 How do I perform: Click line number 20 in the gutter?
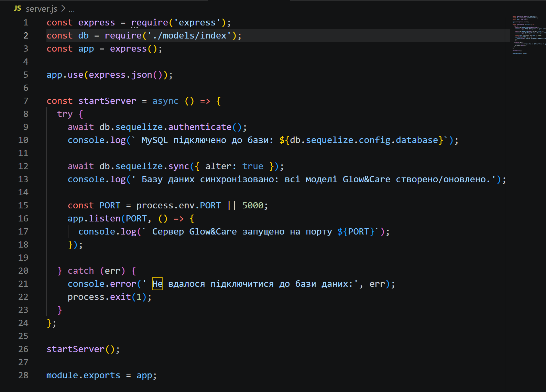pos(23,271)
